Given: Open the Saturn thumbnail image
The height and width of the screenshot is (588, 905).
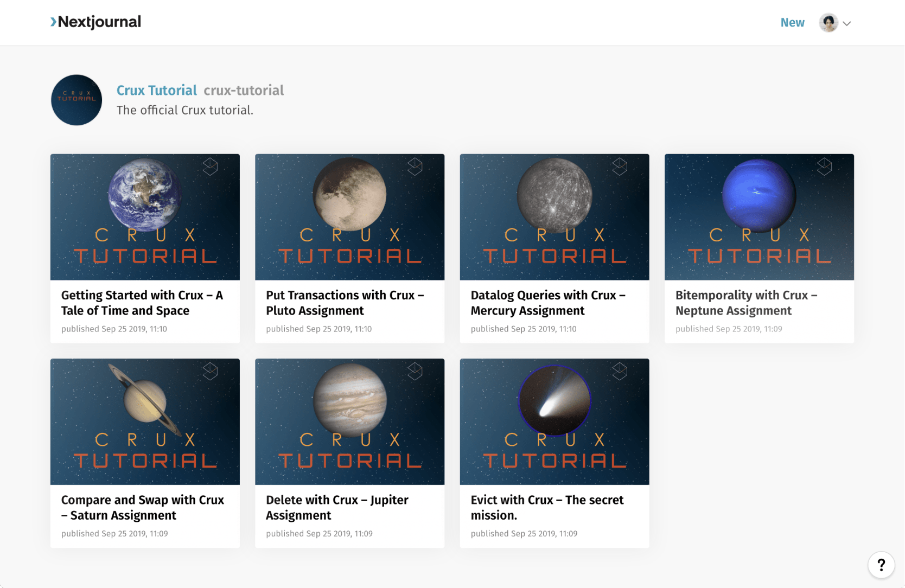Looking at the screenshot, I should pyautogui.click(x=145, y=421).
